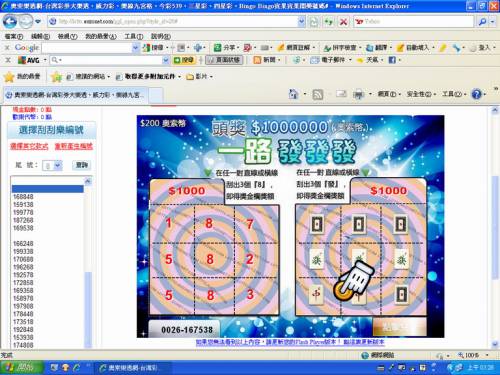Click the Print icon in command bar
Viewport: 500px width, 375px height.
tap(358, 95)
